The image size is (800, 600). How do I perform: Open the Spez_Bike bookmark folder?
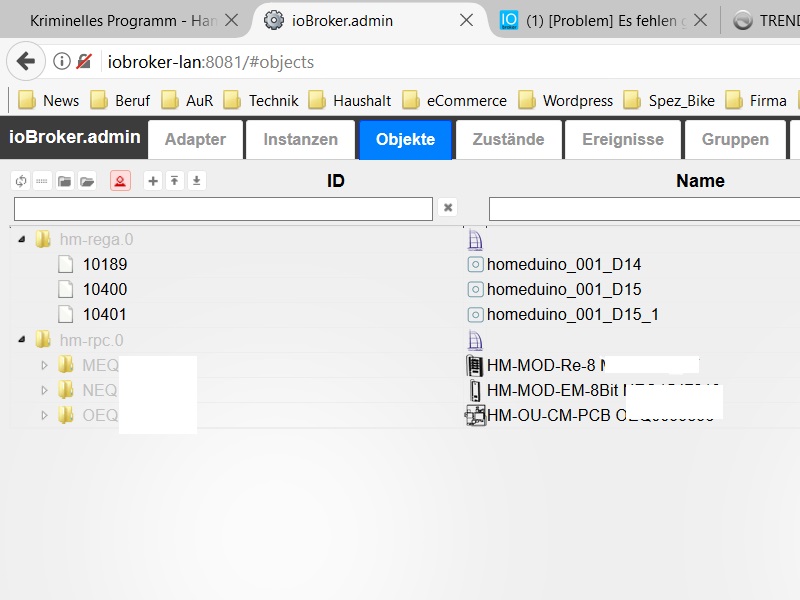coord(669,101)
